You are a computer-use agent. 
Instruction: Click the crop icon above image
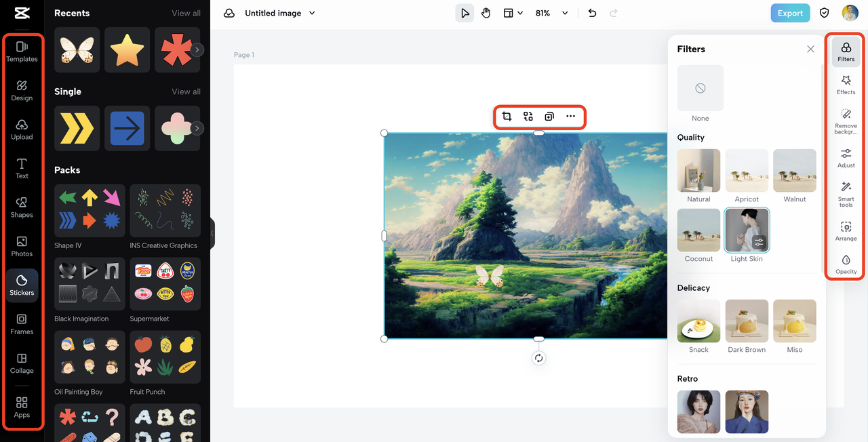507,117
